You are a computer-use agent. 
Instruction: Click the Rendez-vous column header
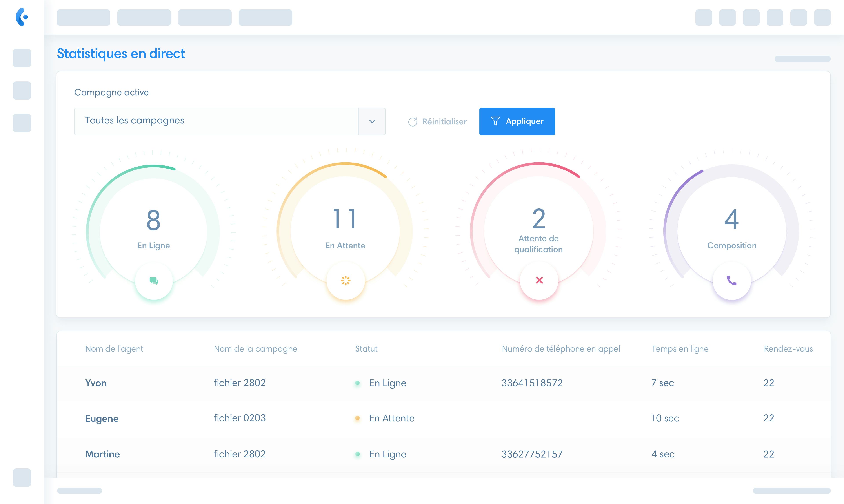coord(788,349)
